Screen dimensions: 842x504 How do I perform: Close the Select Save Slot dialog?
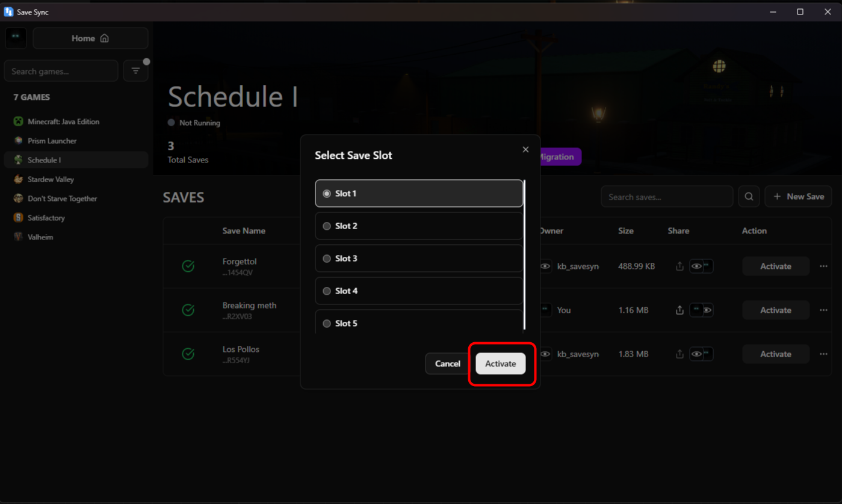[525, 149]
